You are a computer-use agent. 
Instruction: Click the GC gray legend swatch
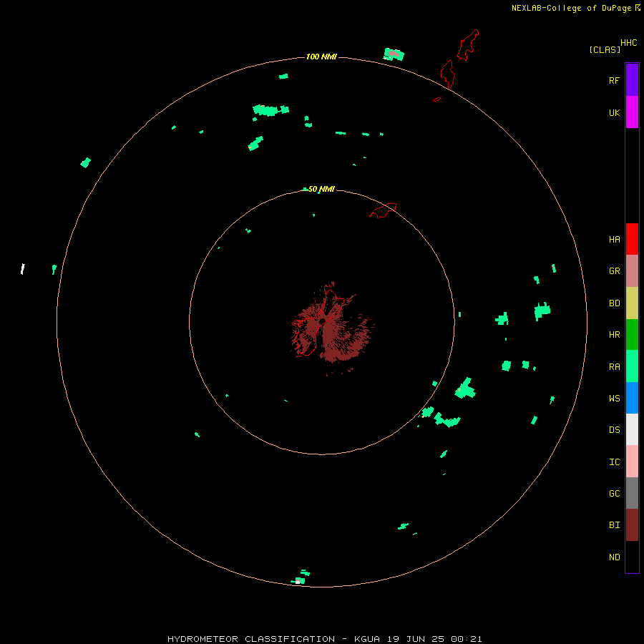[632, 493]
